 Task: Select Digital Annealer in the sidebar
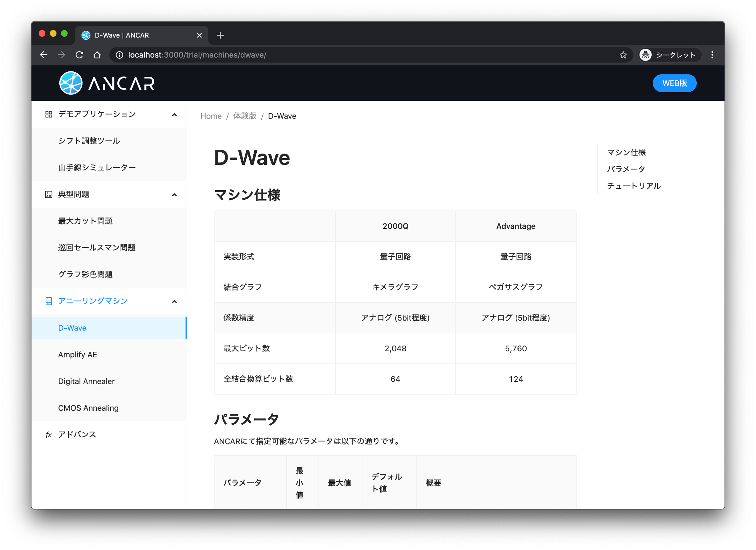(86, 381)
